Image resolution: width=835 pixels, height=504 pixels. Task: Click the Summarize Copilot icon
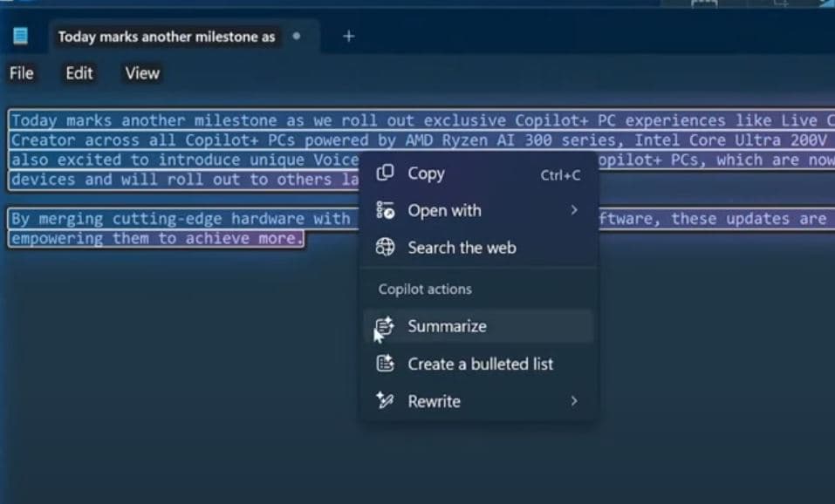pos(385,326)
